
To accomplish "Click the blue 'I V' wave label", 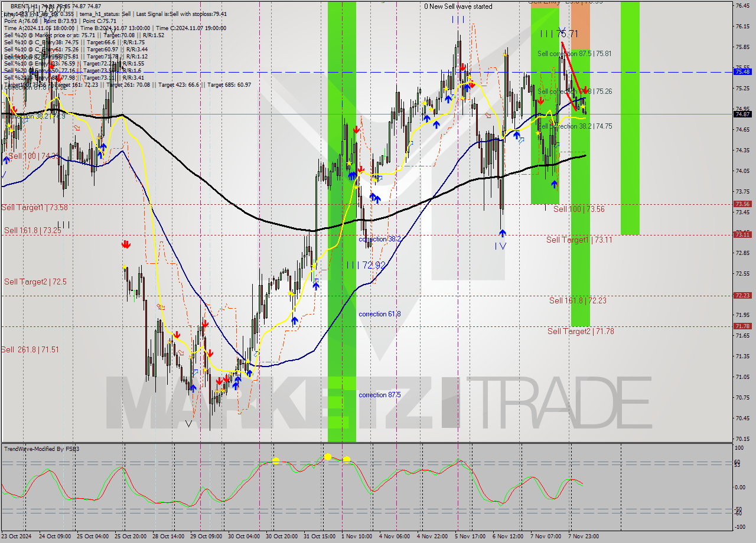I will [500, 246].
